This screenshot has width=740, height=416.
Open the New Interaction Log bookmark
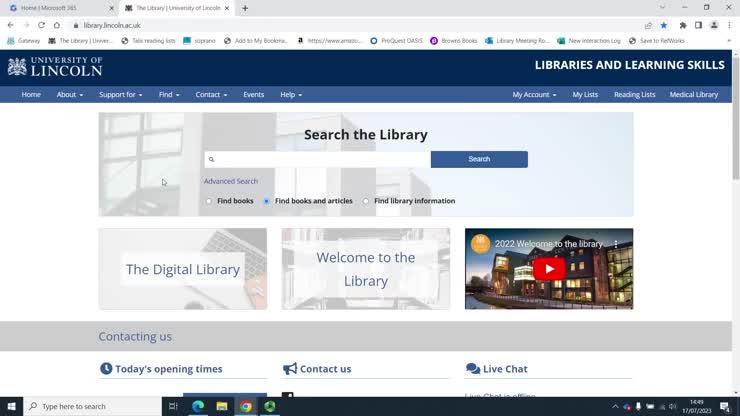(x=589, y=41)
